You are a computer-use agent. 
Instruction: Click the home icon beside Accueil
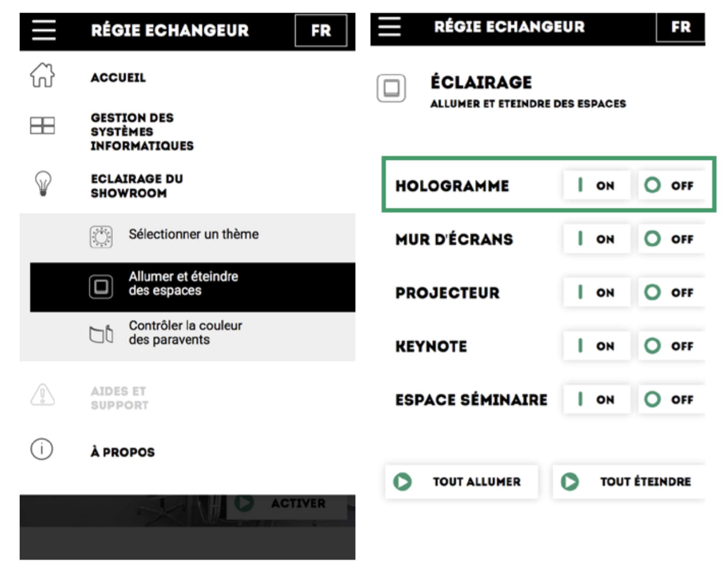(42, 75)
